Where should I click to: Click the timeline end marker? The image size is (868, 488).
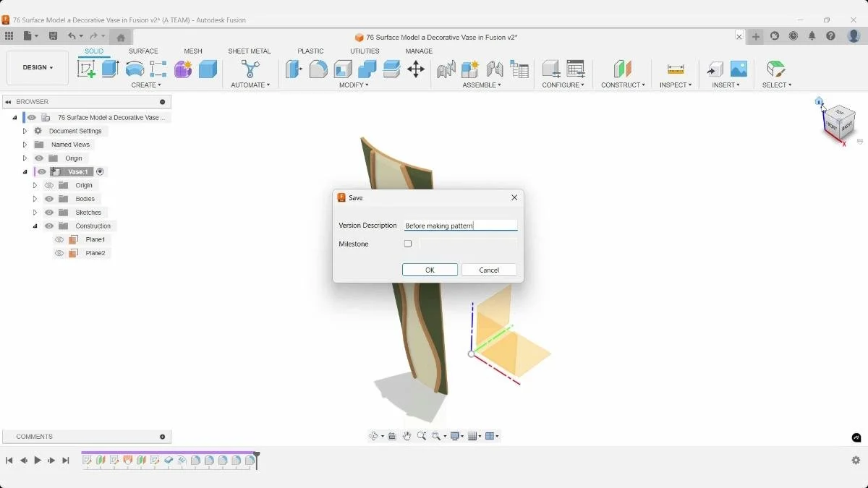[257, 460]
